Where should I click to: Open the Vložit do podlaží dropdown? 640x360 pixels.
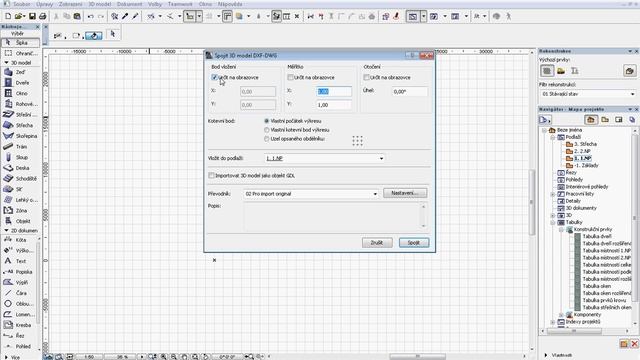coord(324,158)
